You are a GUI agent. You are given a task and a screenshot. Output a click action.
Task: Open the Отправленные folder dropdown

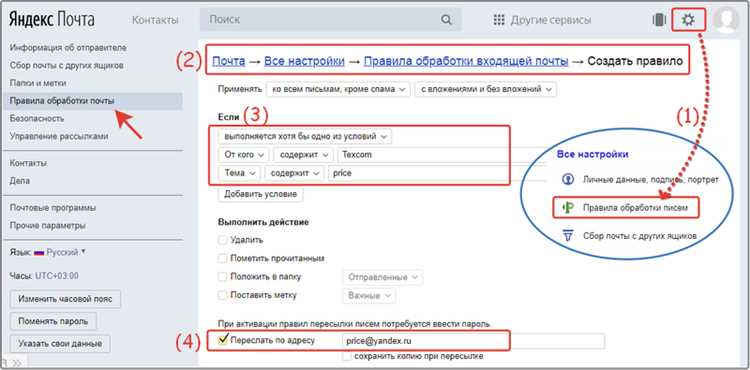point(383,277)
